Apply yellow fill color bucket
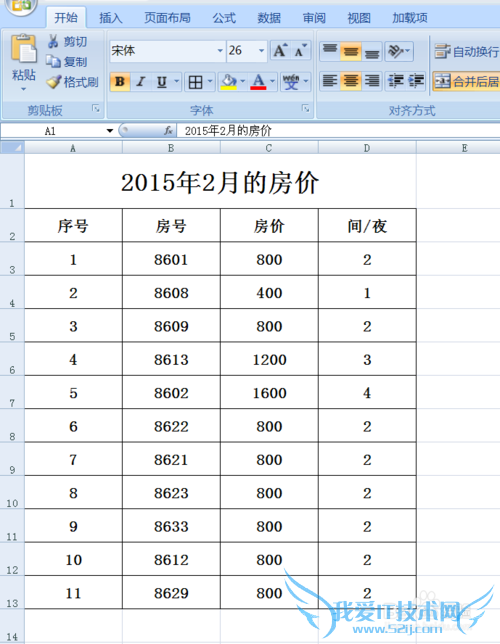The height and width of the screenshot is (644, 500). coord(228,82)
